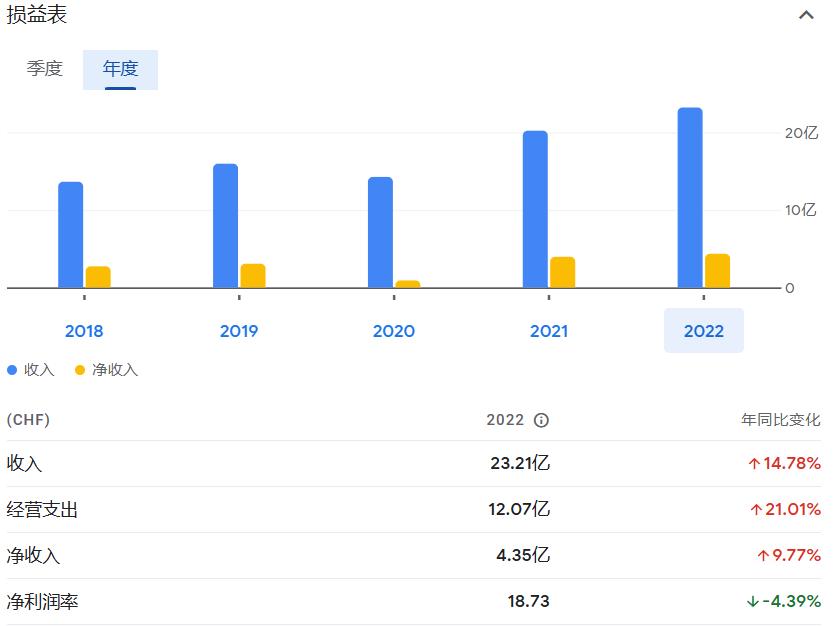Click the red up arrow beside 14.78%
The image size is (834, 626).
[x=755, y=464]
